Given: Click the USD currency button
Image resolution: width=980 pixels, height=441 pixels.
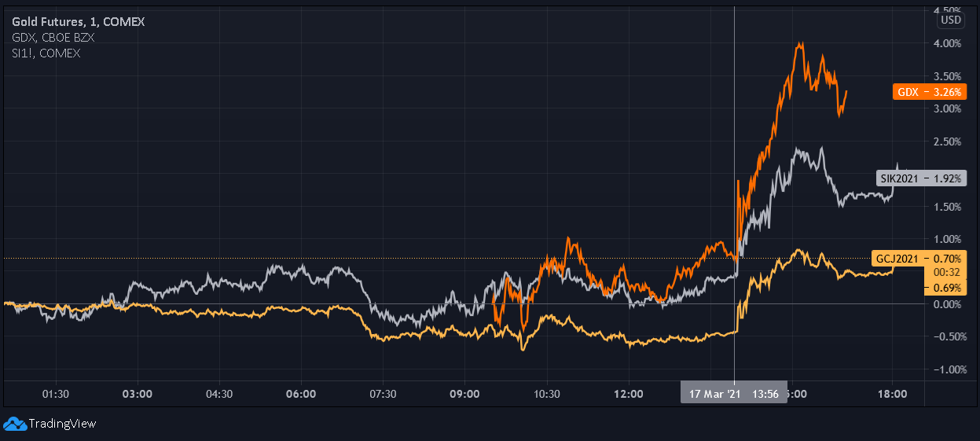Looking at the screenshot, I should tap(951, 20).
